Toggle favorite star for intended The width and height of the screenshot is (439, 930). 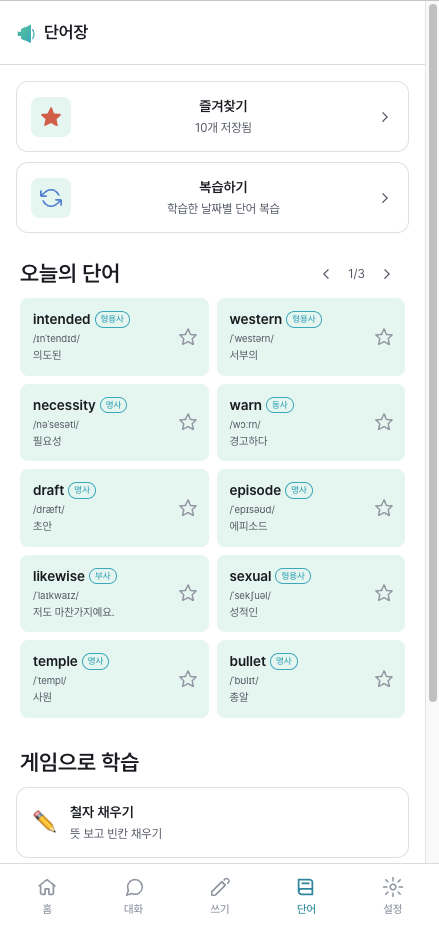(x=188, y=337)
